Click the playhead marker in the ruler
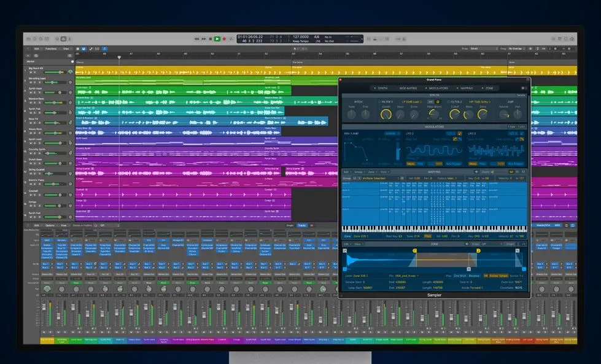601x364 pixels. coord(119,57)
